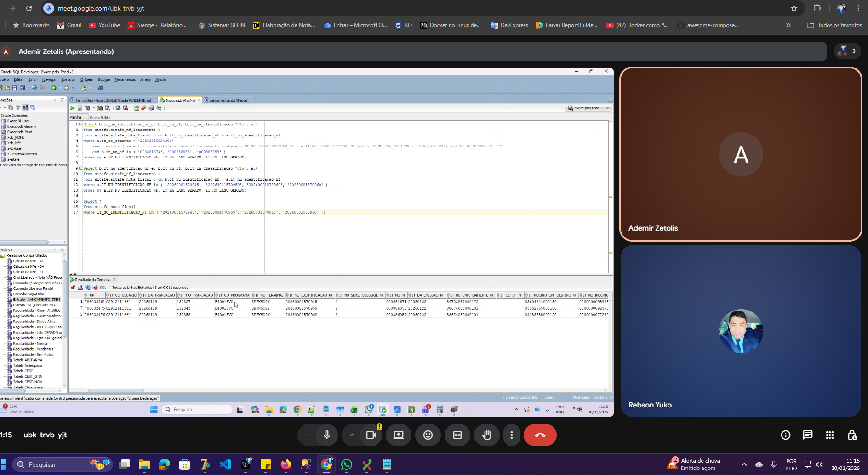The width and height of the screenshot is (868, 475).
Task: Toggle the camera on or off
Action: pos(371,435)
